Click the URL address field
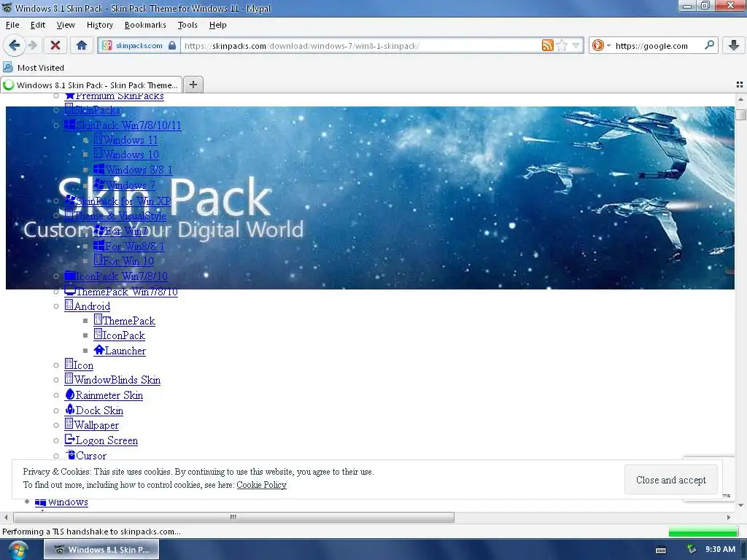The height and width of the screenshot is (560, 747). (360, 46)
